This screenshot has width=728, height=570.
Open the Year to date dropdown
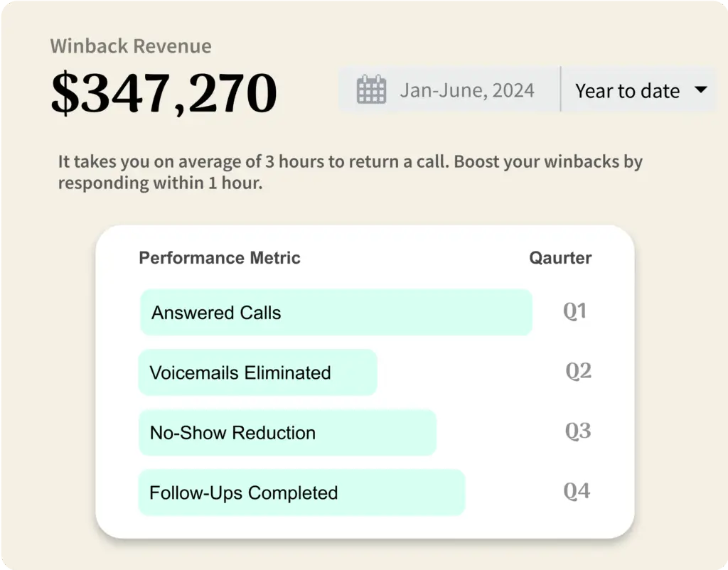pos(627,90)
